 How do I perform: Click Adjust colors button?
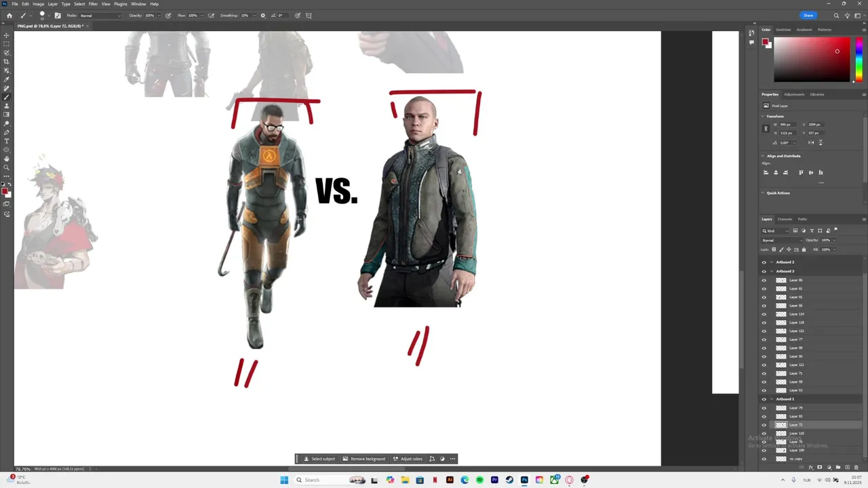[x=408, y=459]
